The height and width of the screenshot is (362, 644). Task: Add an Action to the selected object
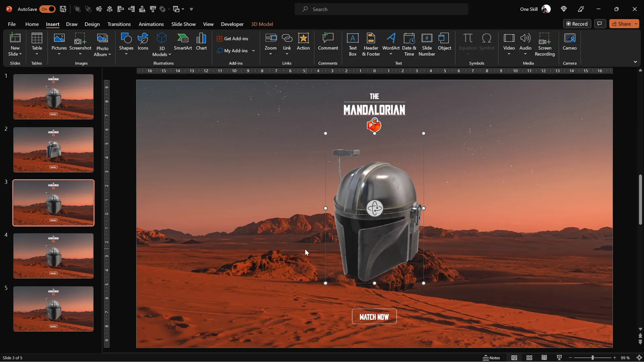tap(303, 42)
